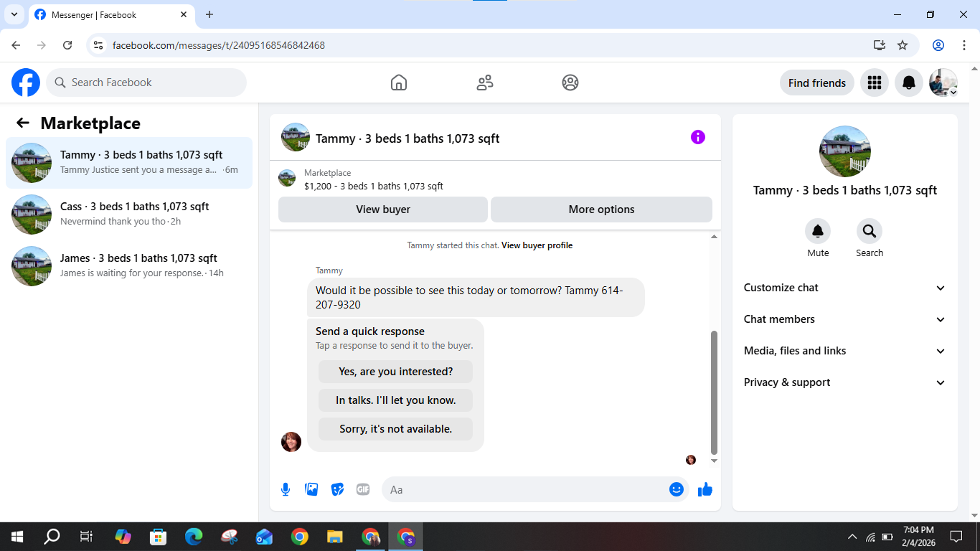Click the listing photo in chat header
This screenshot has width=980, height=551.
pos(296,137)
